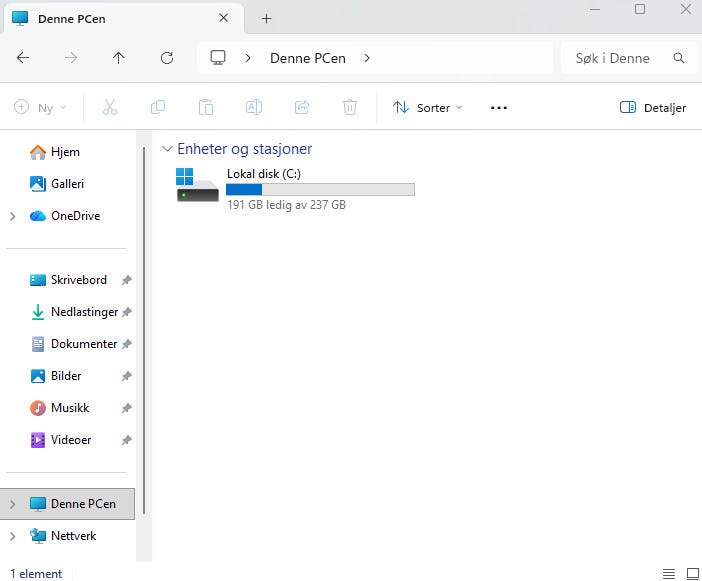Go back using the back arrow
The image size is (702, 581).
point(23,58)
